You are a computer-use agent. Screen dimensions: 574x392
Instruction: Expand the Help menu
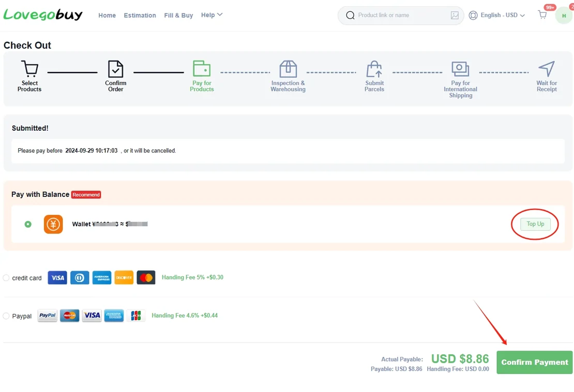[212, 15]
